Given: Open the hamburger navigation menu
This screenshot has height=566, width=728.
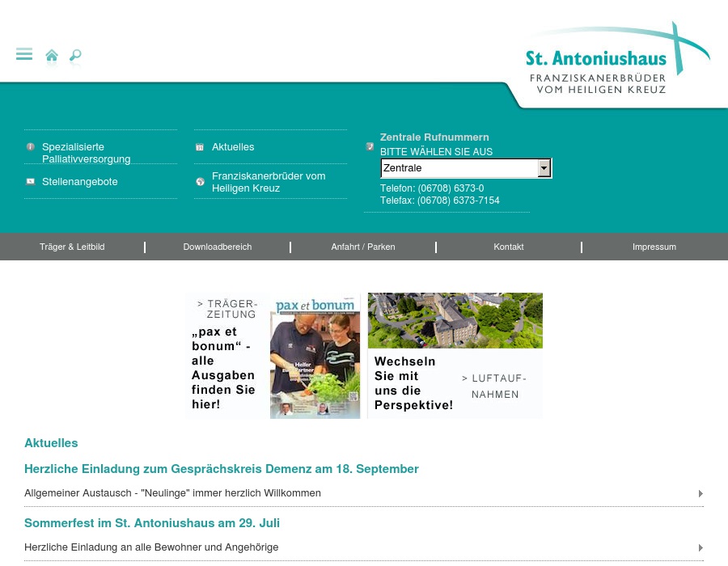Looking at the screenshot, I should 24,53.
